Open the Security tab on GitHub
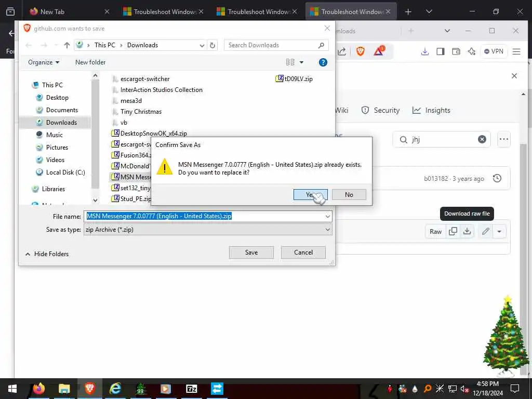The height and width of the screenshot is (399, 532). 381,110
